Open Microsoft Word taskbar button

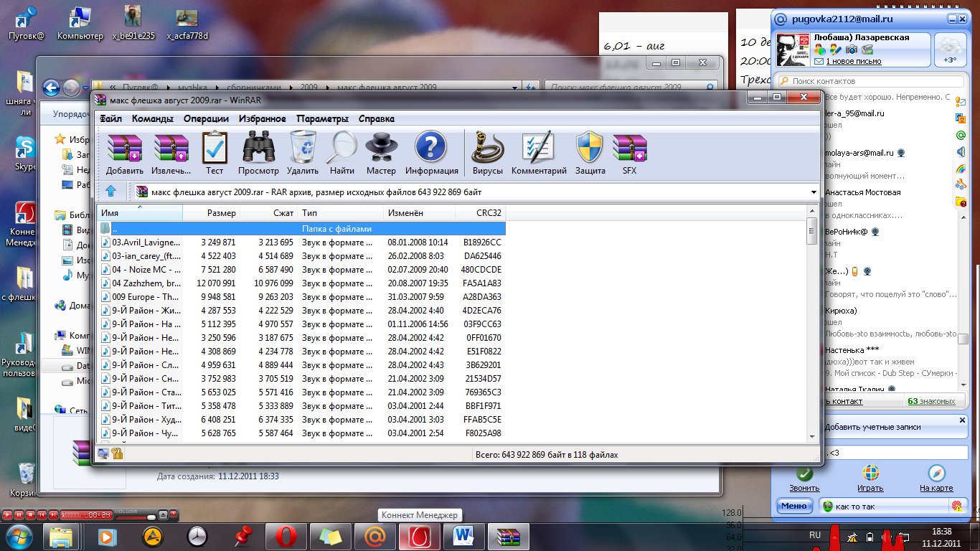point(463,536)
